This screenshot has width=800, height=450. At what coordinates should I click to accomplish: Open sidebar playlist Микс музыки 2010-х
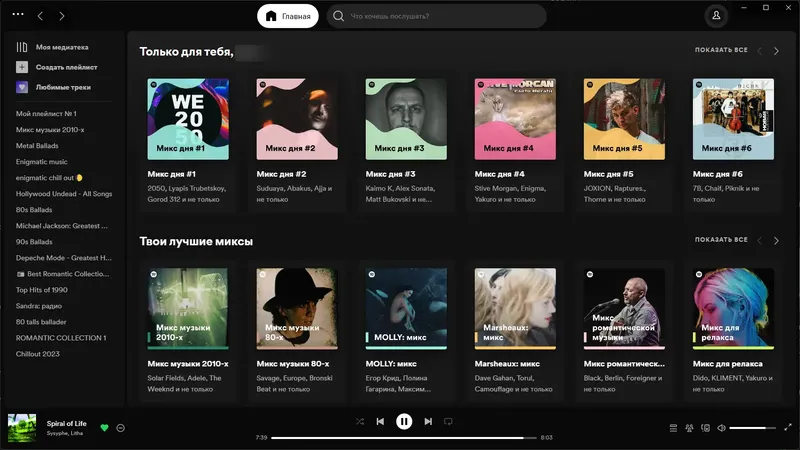click(x=50, y=130)
